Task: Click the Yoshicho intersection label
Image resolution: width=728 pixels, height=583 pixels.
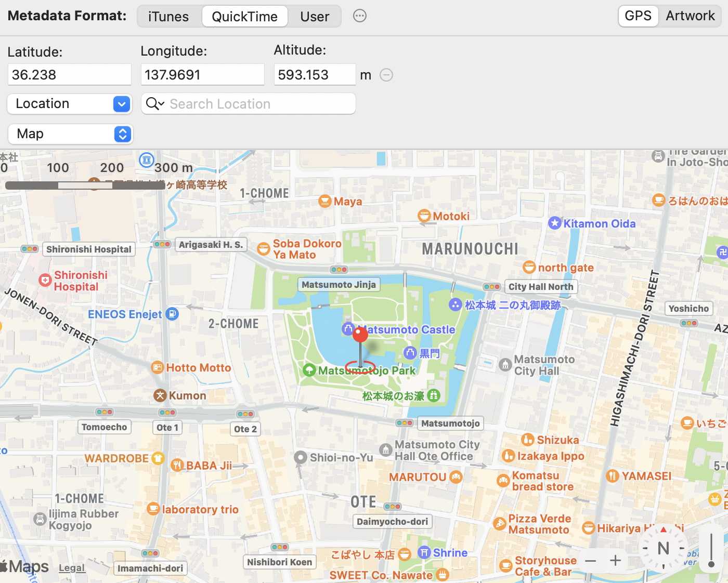Action: (688, 308)
